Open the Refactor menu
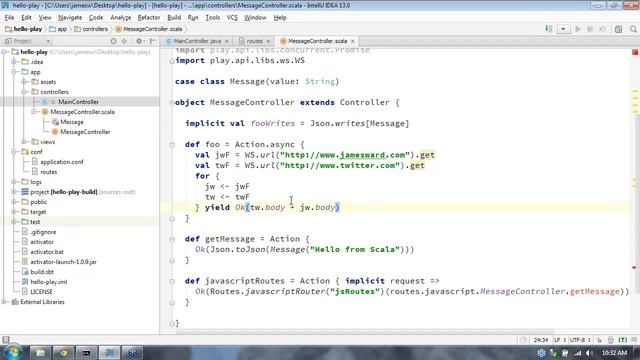This screenshot has height=360, width=640. 149,18
